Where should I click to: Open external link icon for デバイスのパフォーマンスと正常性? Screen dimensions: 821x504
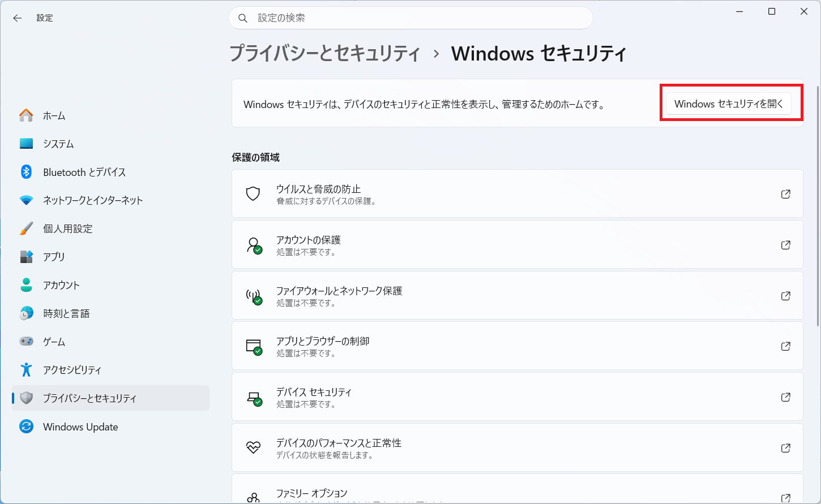point(786,448)
